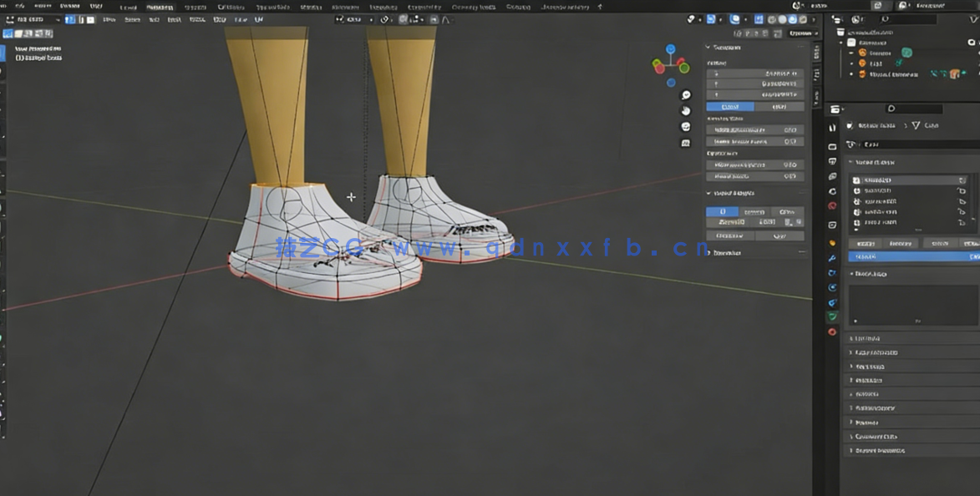This screenshot has width=980, height=496.
Task: Select the Material Properties sphere icon
Action: 832,332
